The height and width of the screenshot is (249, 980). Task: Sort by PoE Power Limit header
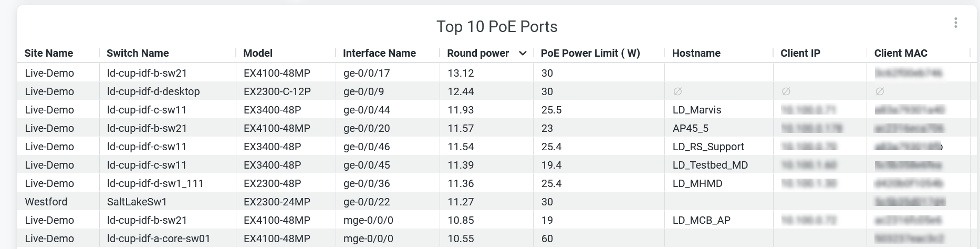pos(590,53)
